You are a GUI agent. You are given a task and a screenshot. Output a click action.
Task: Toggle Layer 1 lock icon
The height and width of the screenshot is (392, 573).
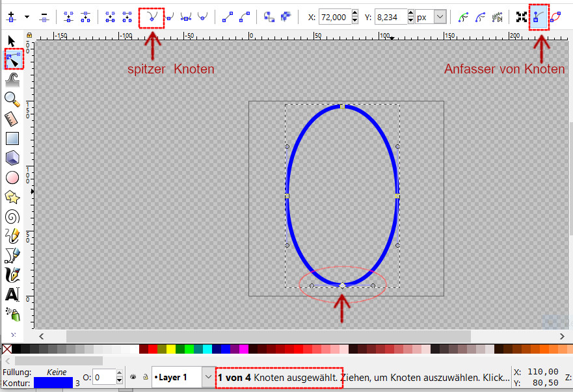[x=146, y=377]
